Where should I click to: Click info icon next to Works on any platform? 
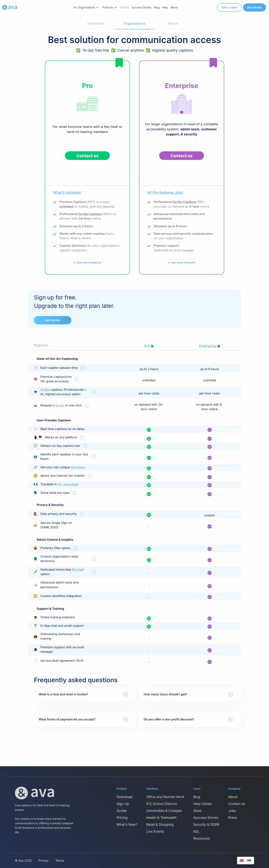(x=83, y=437)
